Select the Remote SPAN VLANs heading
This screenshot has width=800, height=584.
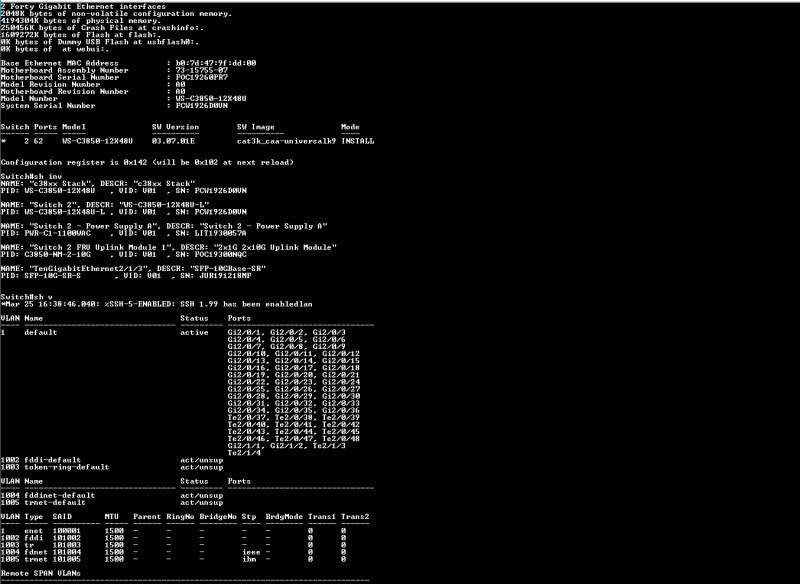point(41,573)
